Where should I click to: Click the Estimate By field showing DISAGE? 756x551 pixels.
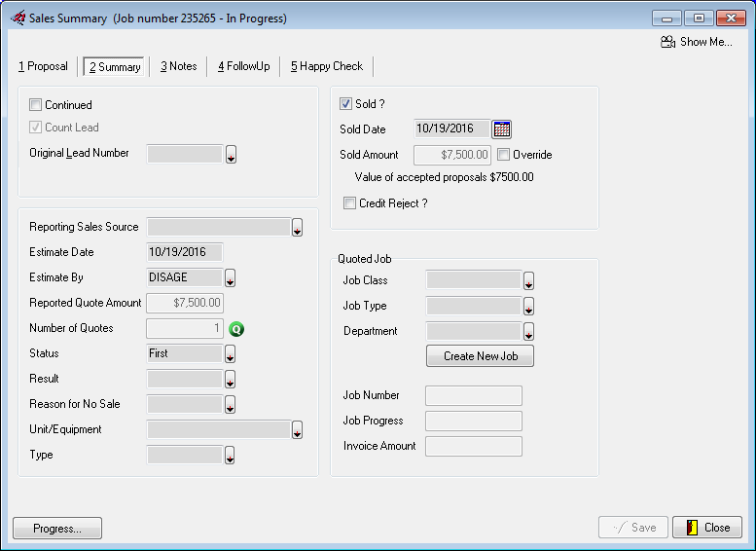(x=185, y=277)
